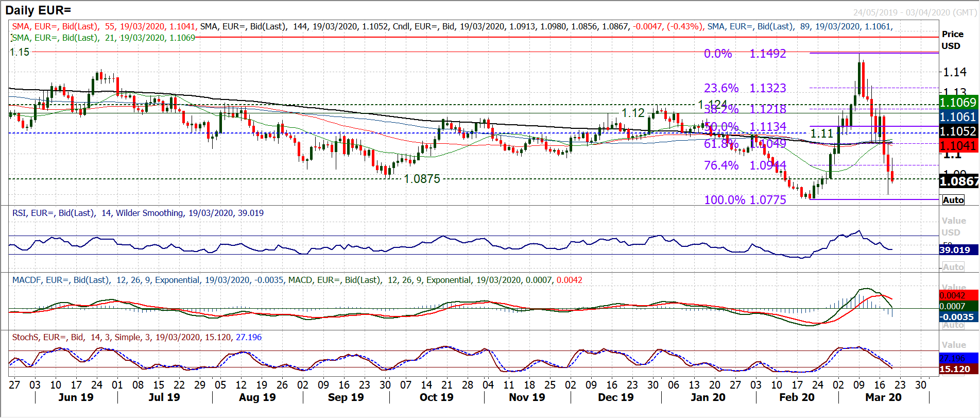Screen dimensions: 980x418
Task: Click the green 1.1069 price tag
Action: pyautogui.click(x=958, y=103)
